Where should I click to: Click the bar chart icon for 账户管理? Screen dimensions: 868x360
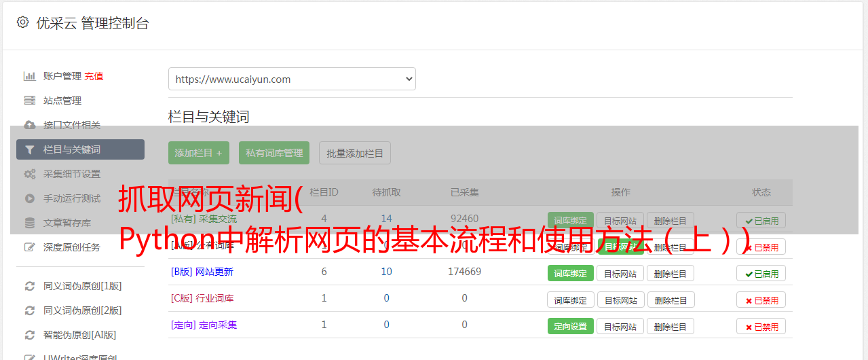[30, 76]
